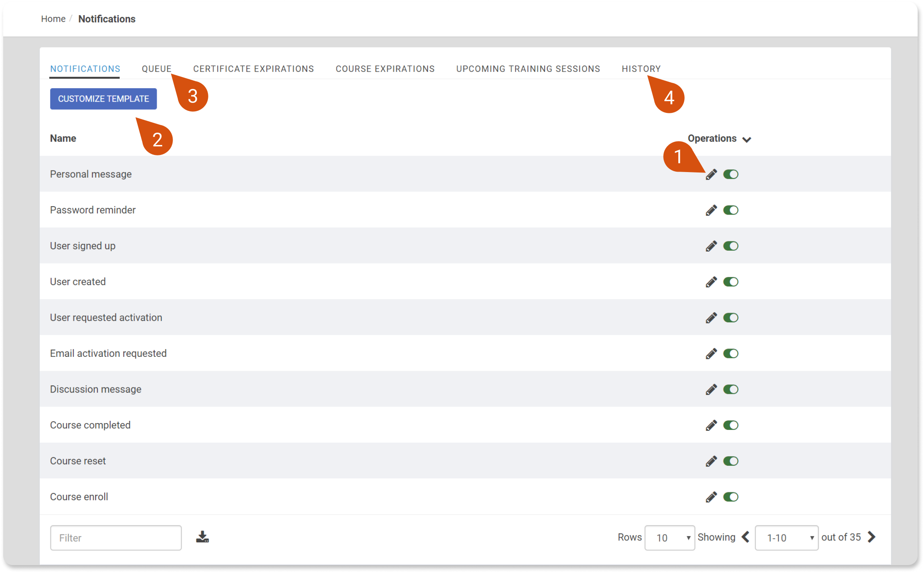The image size is (924, 573).
Task: Open the History tab
Action: pyautogui.click(x=641, y=69)
